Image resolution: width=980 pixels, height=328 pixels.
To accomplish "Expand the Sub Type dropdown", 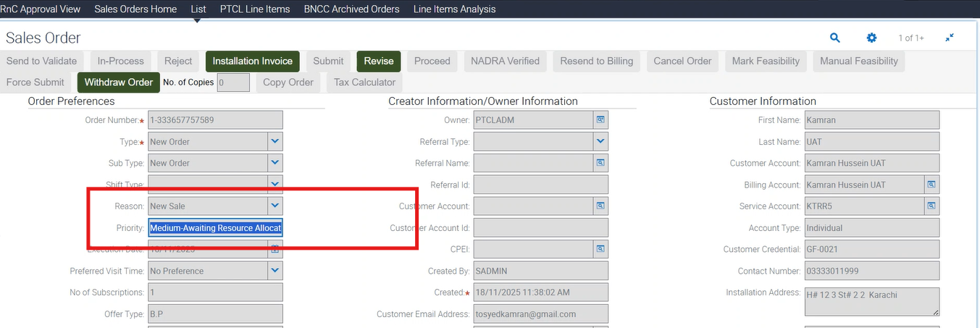I will click(275, 163).
